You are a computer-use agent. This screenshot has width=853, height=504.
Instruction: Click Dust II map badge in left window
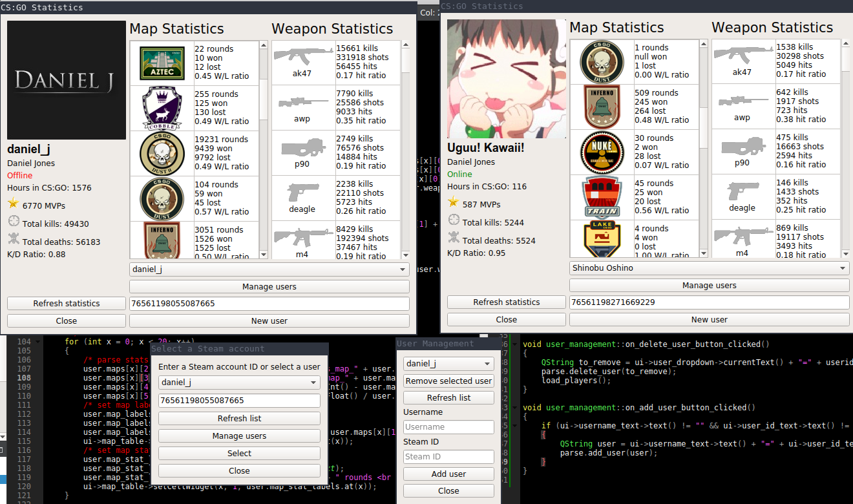click(162, 153)
